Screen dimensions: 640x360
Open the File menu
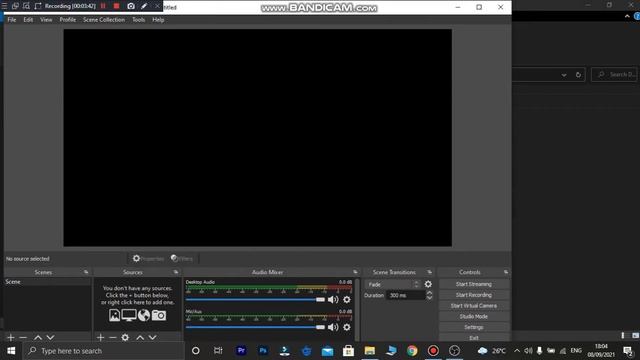click(12, 20)
